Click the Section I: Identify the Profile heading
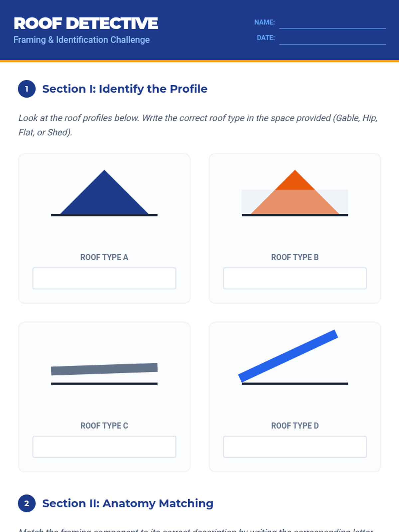 (x=125, y=89)
